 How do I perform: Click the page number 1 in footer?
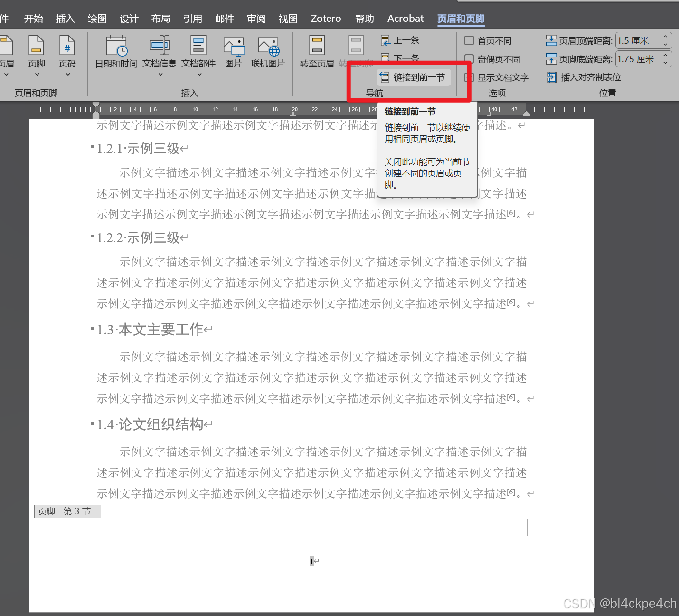(x=311, y=561)
